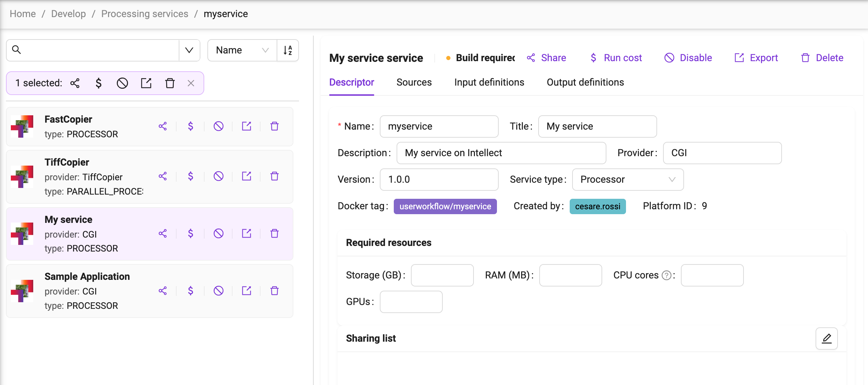868x385 pixels.
Task: Switch to the Sources tab
Action: 414,82
